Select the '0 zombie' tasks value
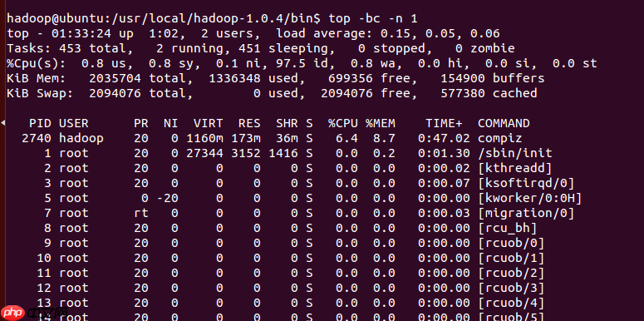644x321 pixels. click(x=484, y=48)
